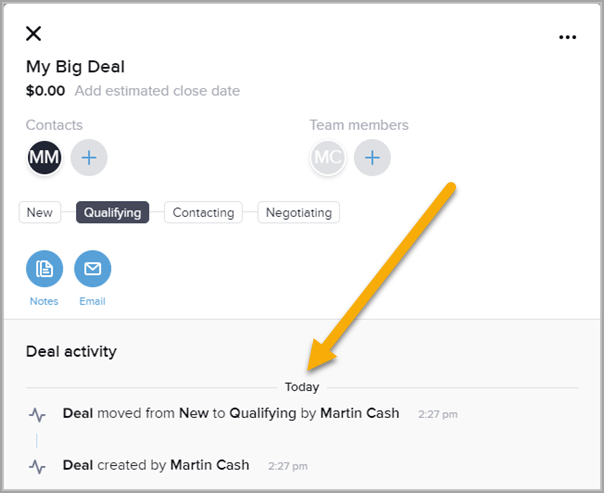
Task: Click Add estimated close date
Action: pos(157,91)
